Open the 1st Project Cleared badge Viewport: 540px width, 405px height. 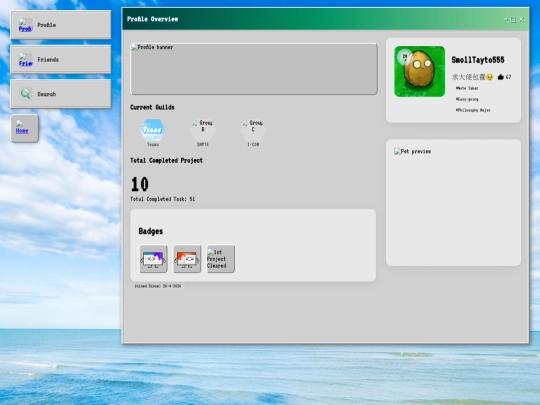[x=220, y=259]
